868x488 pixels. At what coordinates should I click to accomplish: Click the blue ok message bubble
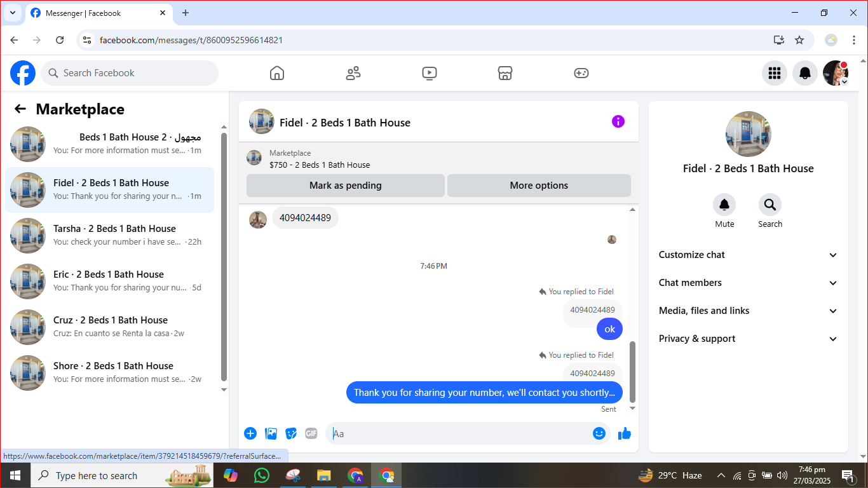(610, 329)
